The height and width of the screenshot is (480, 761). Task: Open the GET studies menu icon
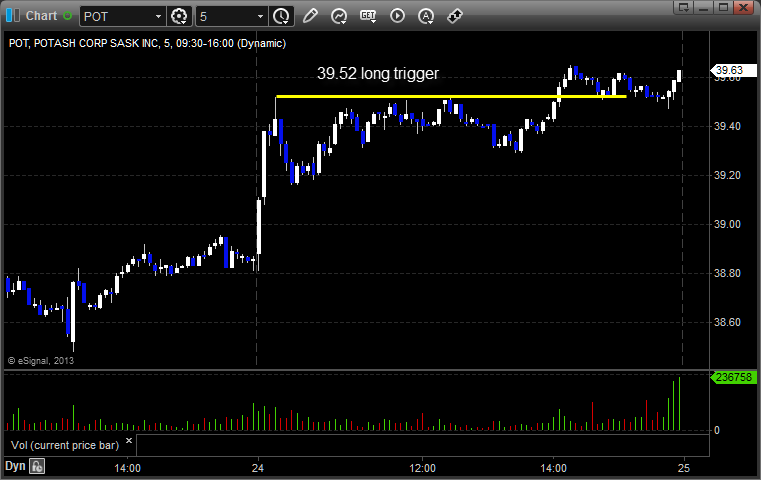(x=368, y=16)
